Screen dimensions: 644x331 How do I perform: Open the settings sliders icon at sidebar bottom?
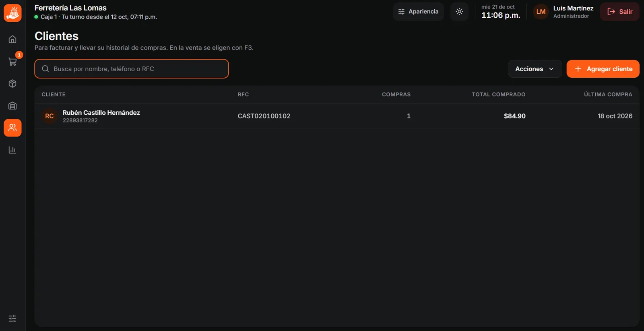click(x=12, y=319)
